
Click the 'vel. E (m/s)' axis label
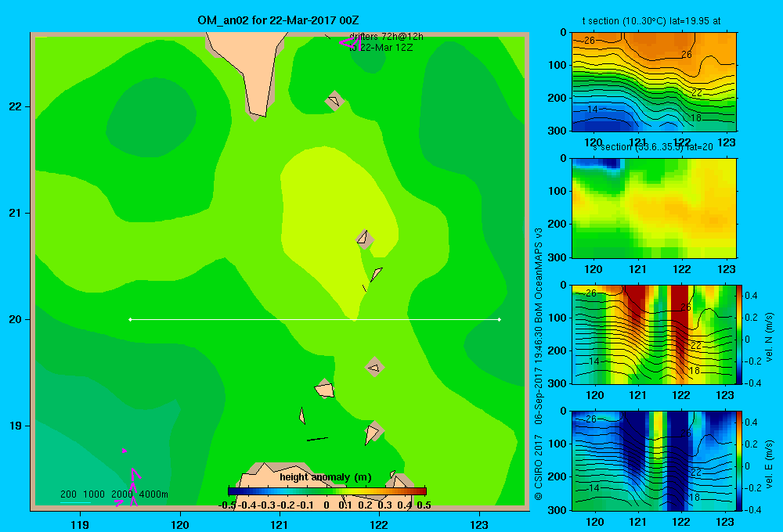770,464
